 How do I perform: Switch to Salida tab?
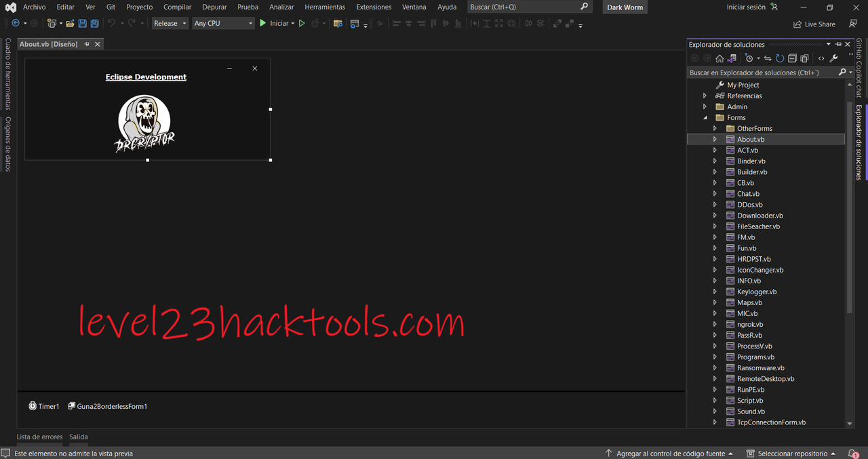(79, 437)
